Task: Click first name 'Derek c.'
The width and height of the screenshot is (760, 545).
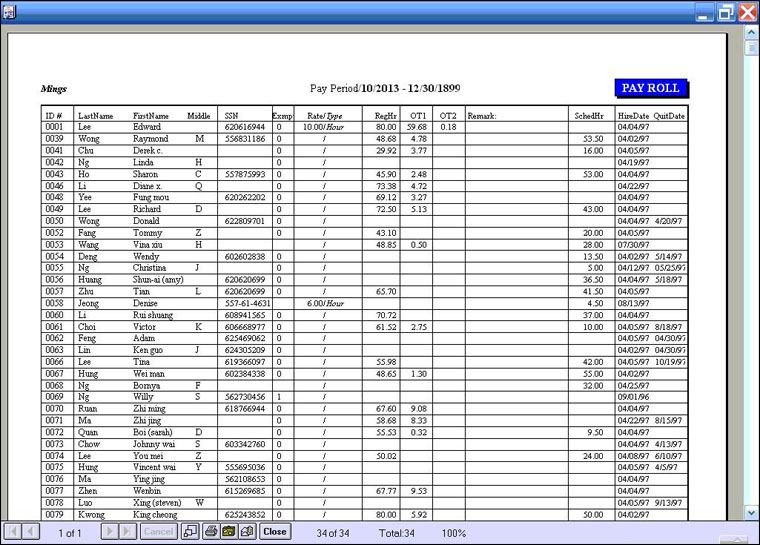Action: [x=148, y=150]
